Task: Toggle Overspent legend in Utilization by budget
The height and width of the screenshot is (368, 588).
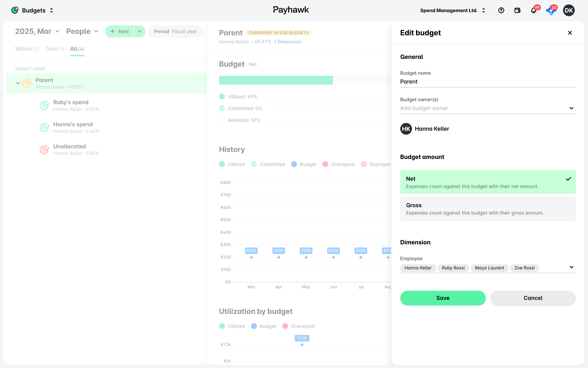Action: click(x=299, y=326)
